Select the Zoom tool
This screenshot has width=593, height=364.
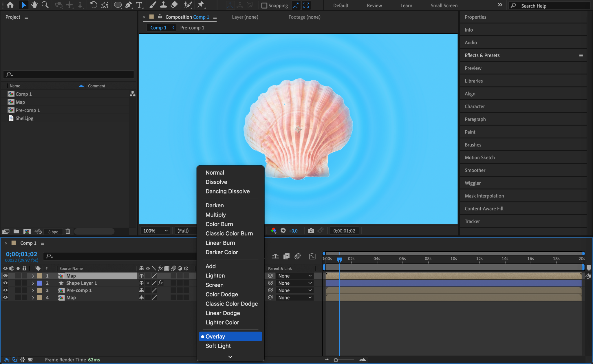pos(45,5)
